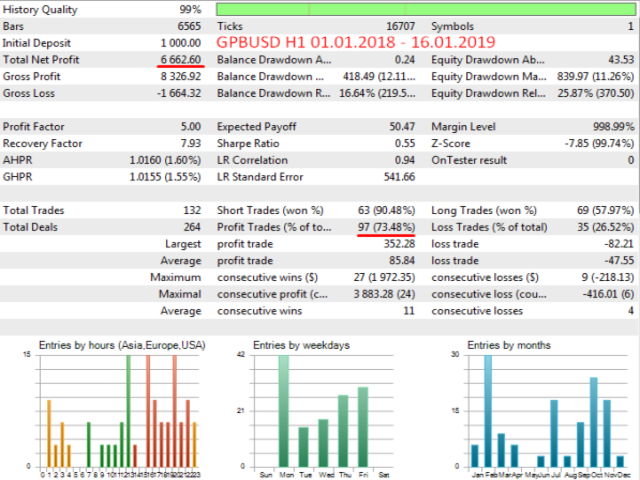The width and height of the screenshot is (640, 480).
Task: Select the Total Trades value 132
Action: tap(194, 212)
